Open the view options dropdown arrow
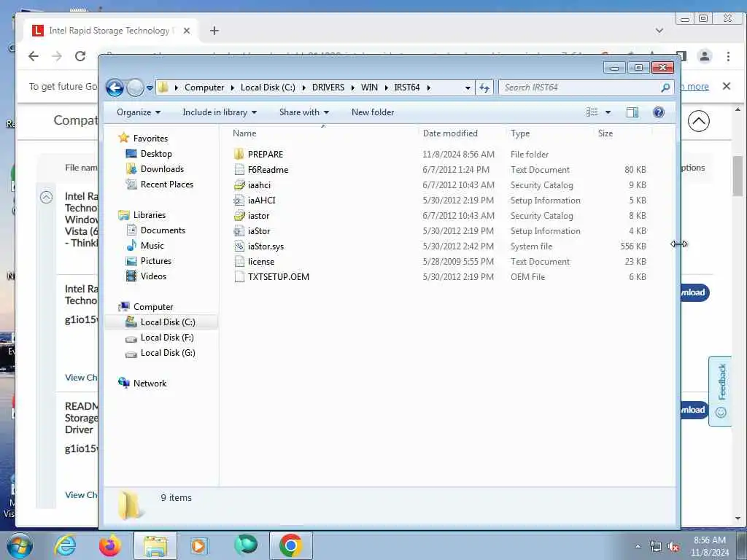747x560 pixels. tap(608, 112)
